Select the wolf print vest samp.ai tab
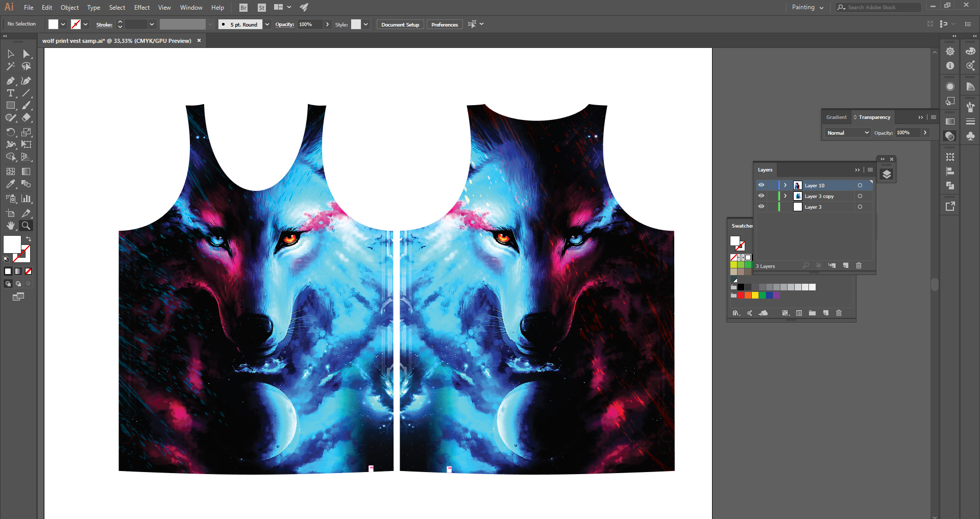The image size is (980, 519). coord(117,41)
